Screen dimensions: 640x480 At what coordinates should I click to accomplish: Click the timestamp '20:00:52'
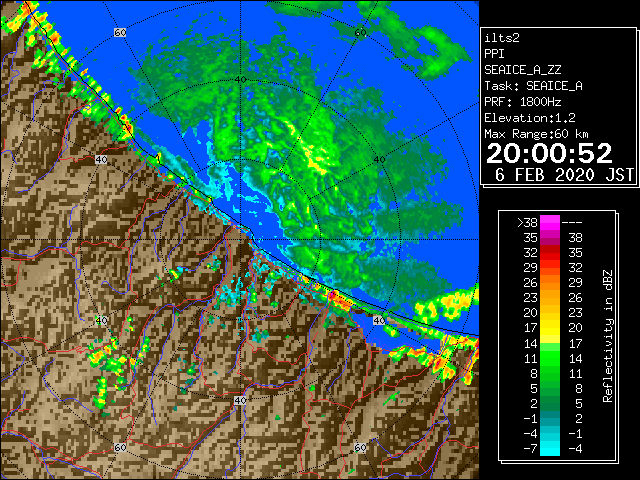click(549, 153)
